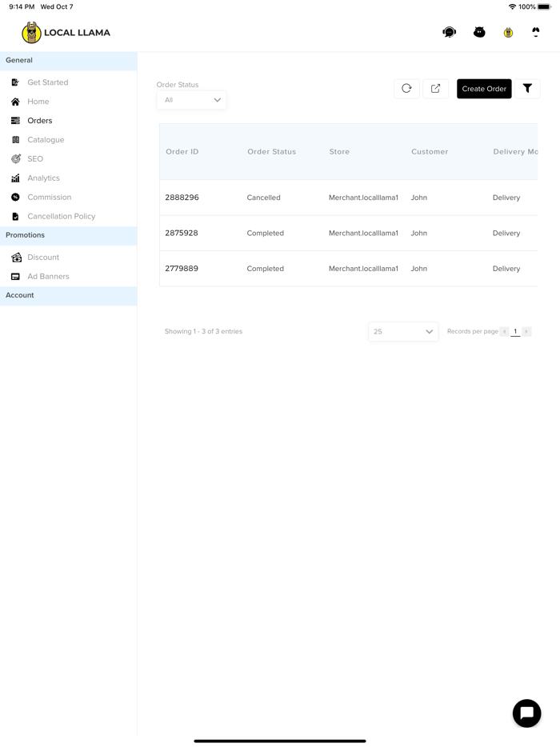Image resolution: width=560 pixels, height=747 pixels.
Task: Click the Wi-Fi status icon
Action: point(512,6)
